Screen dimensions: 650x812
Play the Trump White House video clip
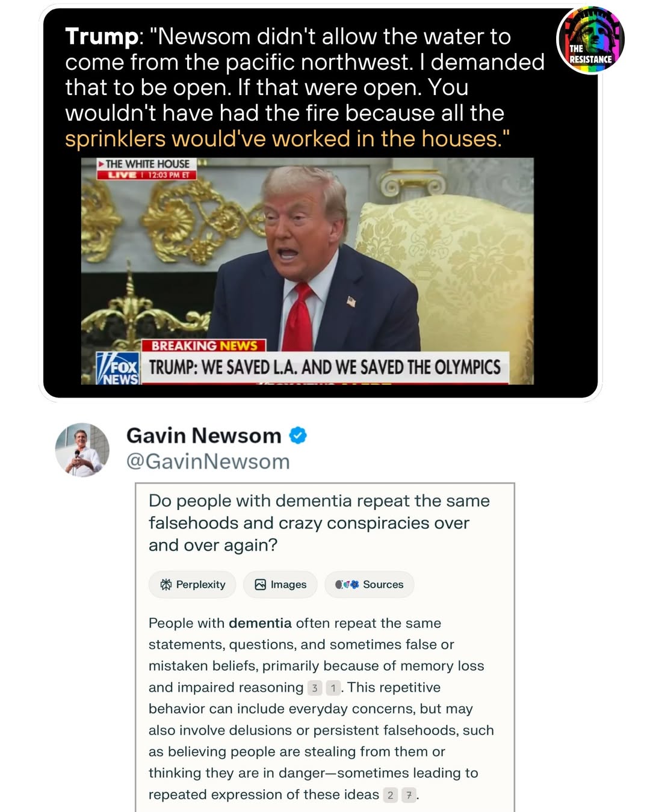click(308, 271)
